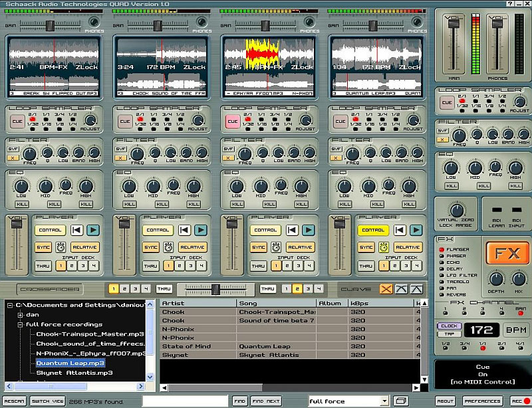The image size is (532, 408).
Task: Open the full force playlist dropdown
Action: pos(384,401)
